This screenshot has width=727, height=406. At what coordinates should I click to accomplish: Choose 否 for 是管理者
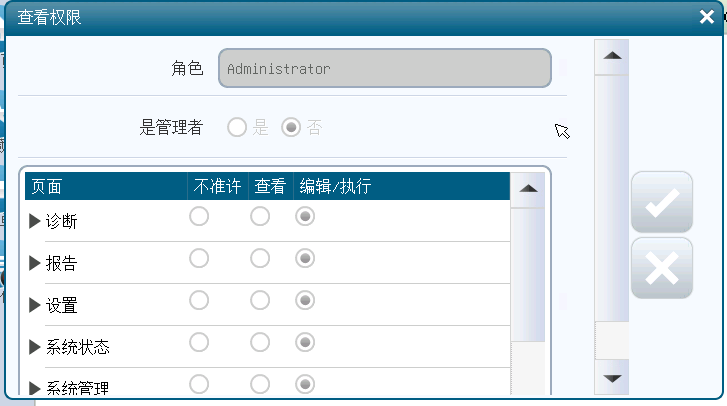[x=291, y=127]
